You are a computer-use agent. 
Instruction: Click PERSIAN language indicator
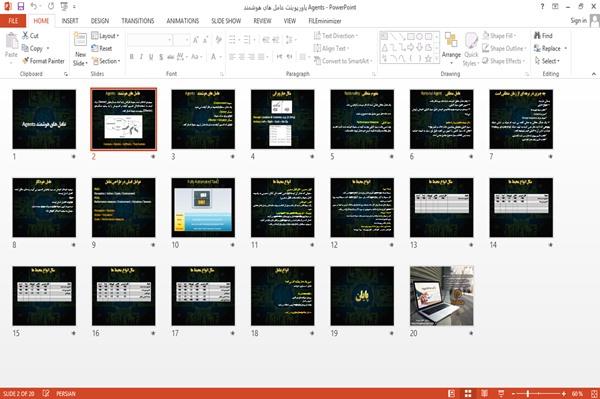pyautogui.click(x=66, y=394)
